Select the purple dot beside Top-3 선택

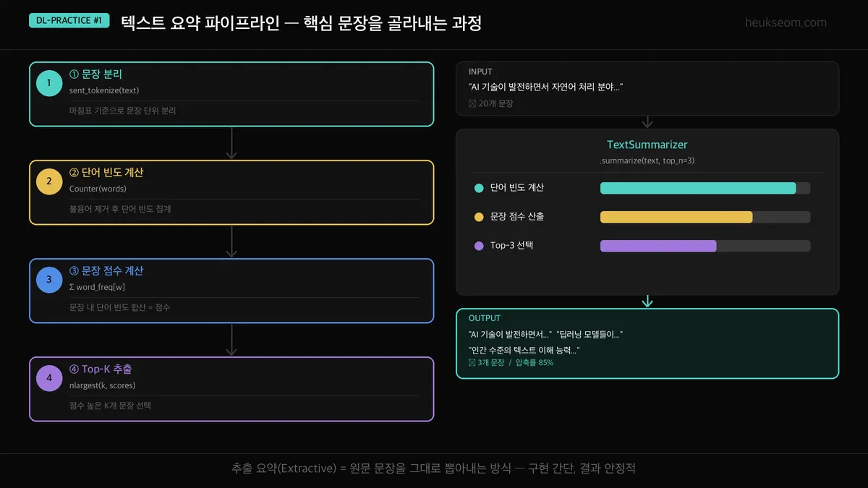[479, 246]
